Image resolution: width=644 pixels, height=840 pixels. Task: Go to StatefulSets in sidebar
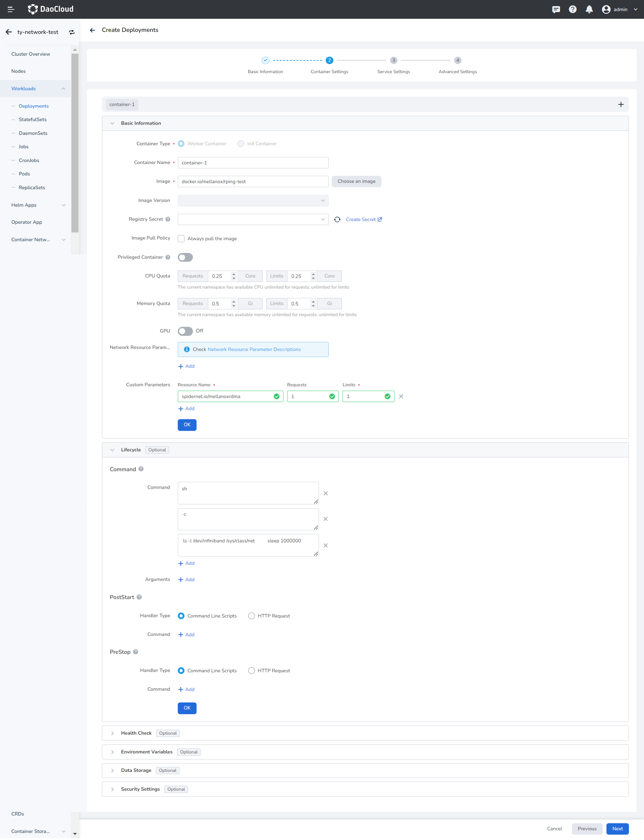(x=33, y=120)
